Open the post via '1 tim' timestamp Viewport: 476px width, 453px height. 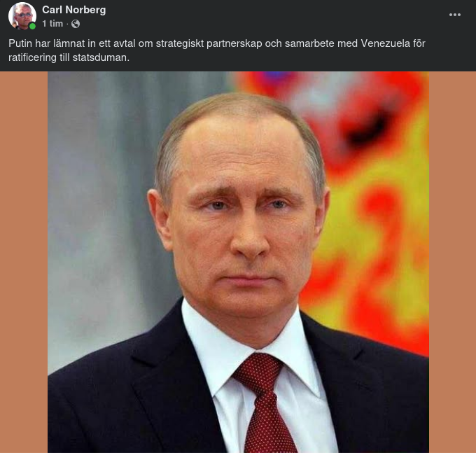(x=52, y=24)
